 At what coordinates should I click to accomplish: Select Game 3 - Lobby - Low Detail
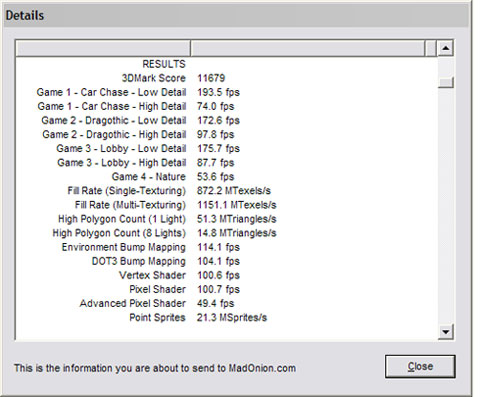[x=121, y=148]
